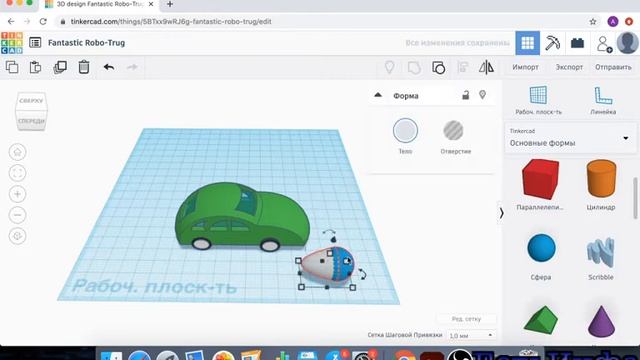
Task: Click the Export button
Action: (569, 67)
